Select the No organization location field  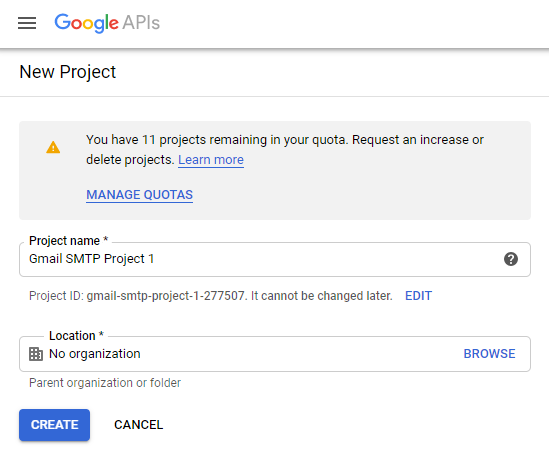pos(275,354)
